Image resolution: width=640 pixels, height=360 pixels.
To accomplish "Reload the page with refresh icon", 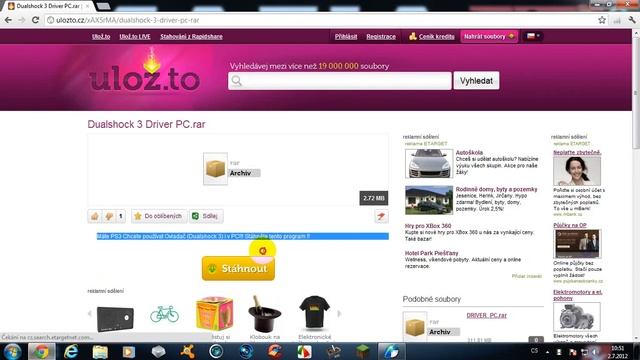I will point(35,20).
